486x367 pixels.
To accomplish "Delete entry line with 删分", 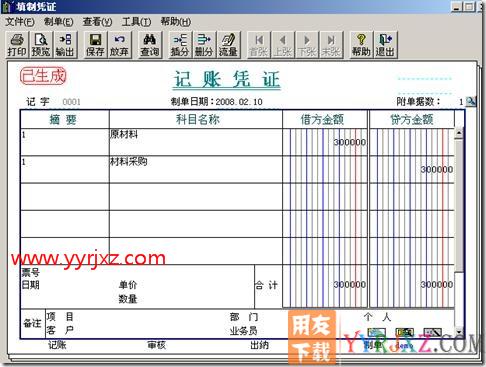I will 204,45.
